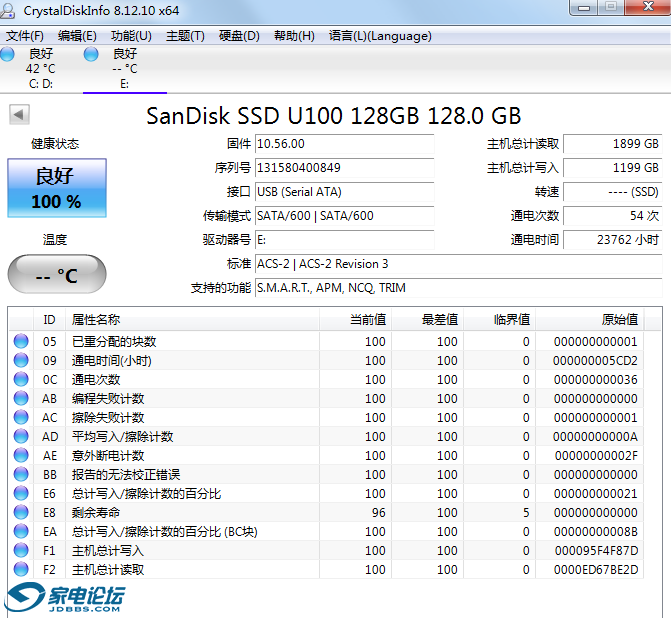
Task: Click the standard field ACS-2 Revision 3
Action: pos(459,264)
